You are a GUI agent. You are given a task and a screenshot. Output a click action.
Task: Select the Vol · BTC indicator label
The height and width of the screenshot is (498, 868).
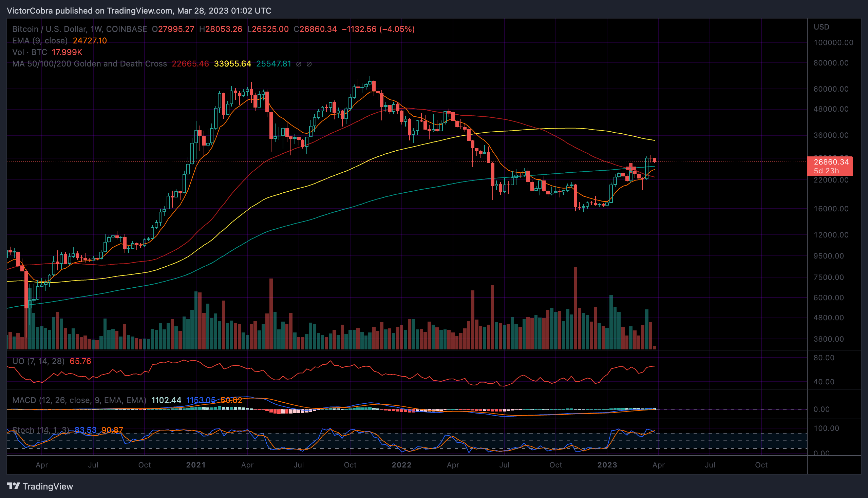tap(30, 52)
